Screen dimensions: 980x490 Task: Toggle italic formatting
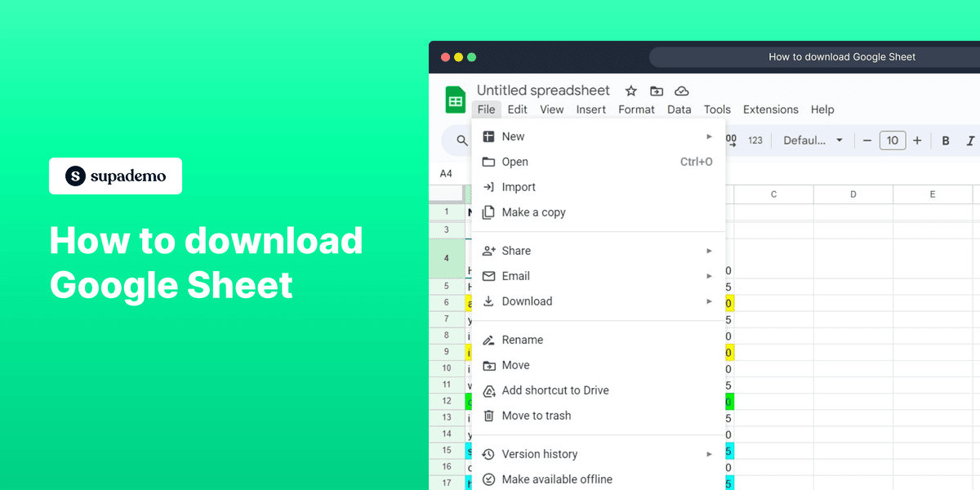pos(969,140)
